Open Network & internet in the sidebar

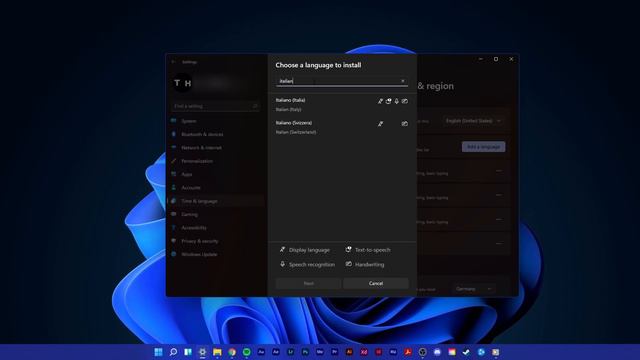coord(216,147)
